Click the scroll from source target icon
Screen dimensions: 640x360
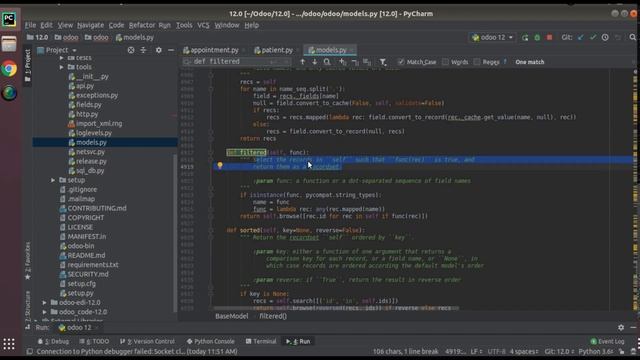click(x=131, y=50)
